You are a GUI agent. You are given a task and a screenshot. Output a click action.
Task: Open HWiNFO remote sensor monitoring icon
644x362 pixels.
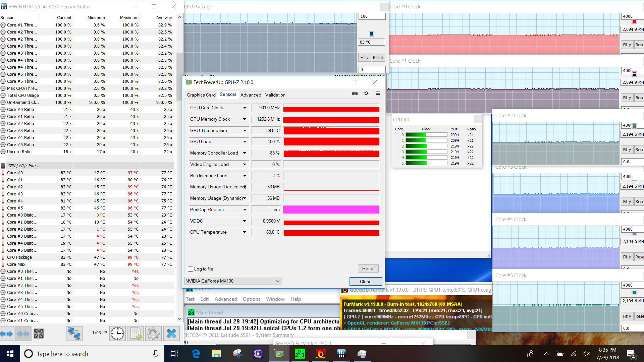click(x=74, y=334)
